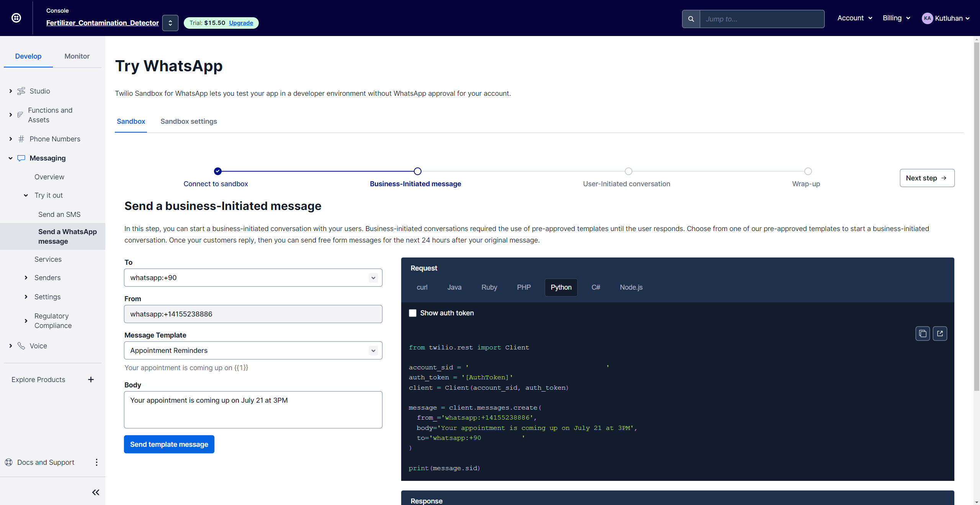This screenshot has width=980, height=505.
Task: Open code sample in new tab icon
Action: pyautogui.click(x=940, y=333)
